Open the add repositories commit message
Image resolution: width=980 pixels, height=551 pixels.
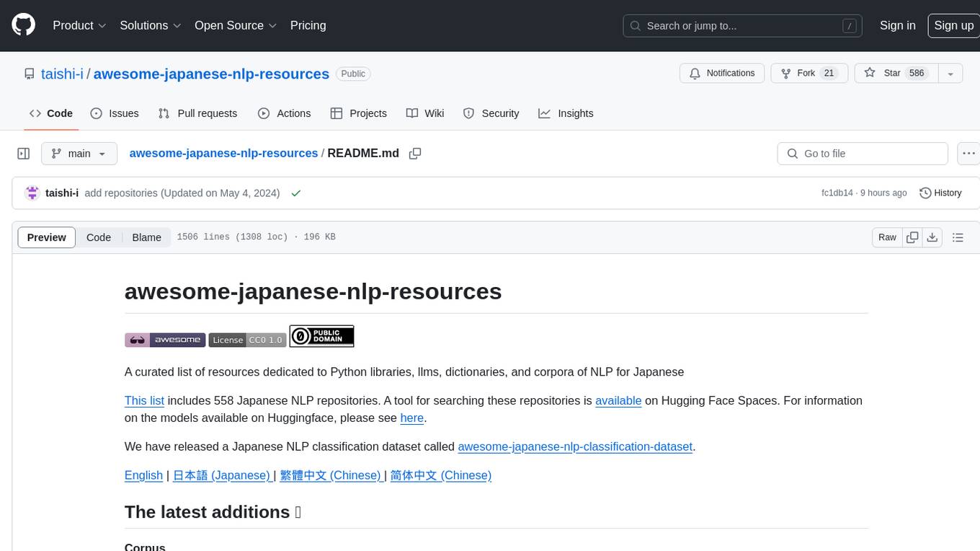point(182,193)
